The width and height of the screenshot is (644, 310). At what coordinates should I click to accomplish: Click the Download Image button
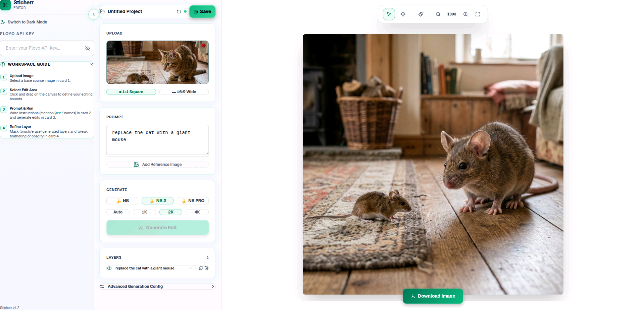point(433,296)
